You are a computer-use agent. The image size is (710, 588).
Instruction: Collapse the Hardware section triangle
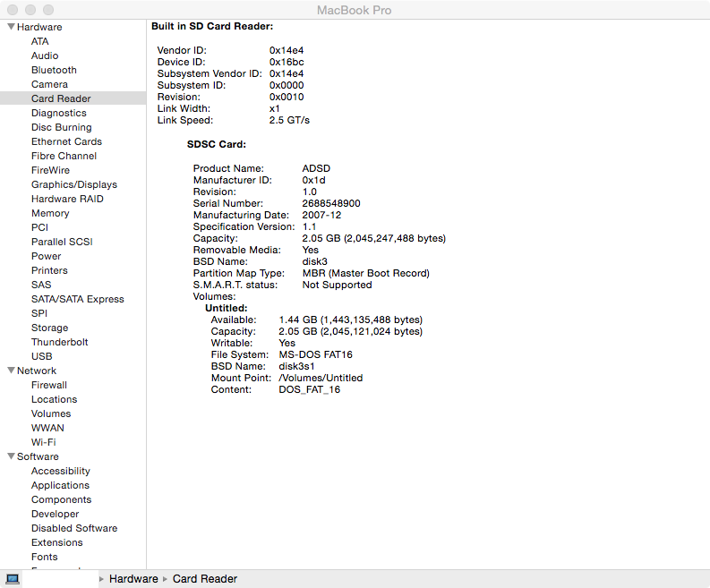point(12,27)
